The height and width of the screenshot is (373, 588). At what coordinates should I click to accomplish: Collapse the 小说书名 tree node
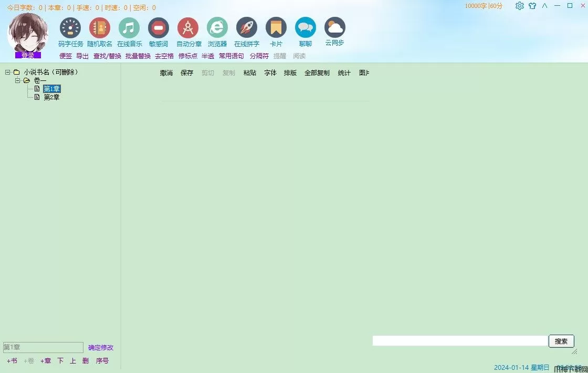tap(7, 72)
